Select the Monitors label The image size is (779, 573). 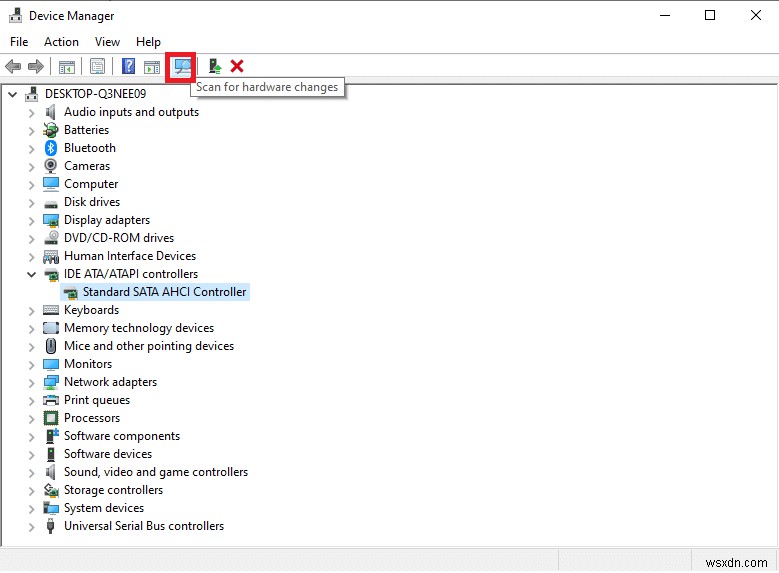point(88,364)
